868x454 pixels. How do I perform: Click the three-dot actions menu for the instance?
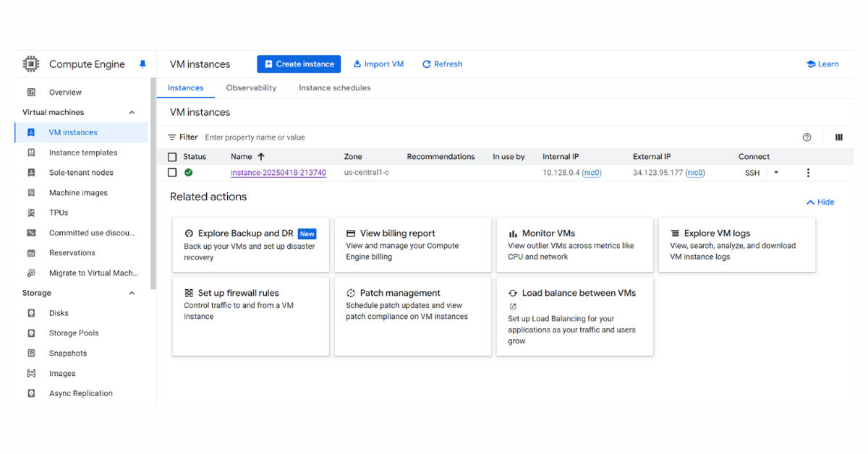808,172
